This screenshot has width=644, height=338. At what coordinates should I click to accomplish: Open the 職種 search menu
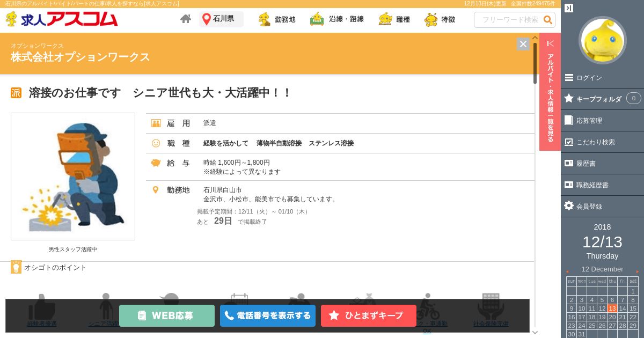tap(394, 19)
